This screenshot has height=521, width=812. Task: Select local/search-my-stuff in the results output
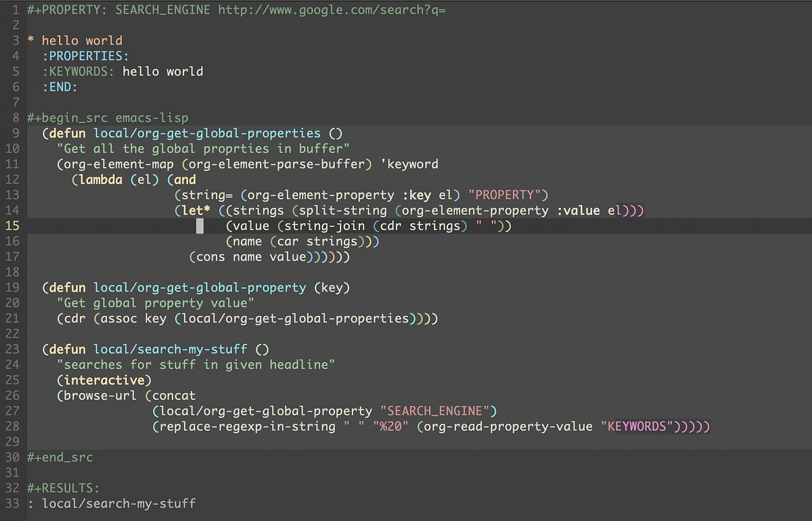point(118,503)
